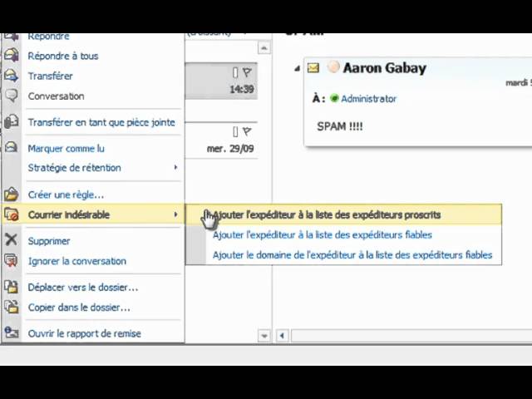Viewport: 532px width, 399px height.
Task: Click the Copier dans le dossier icon
Action: coord(11,307)
